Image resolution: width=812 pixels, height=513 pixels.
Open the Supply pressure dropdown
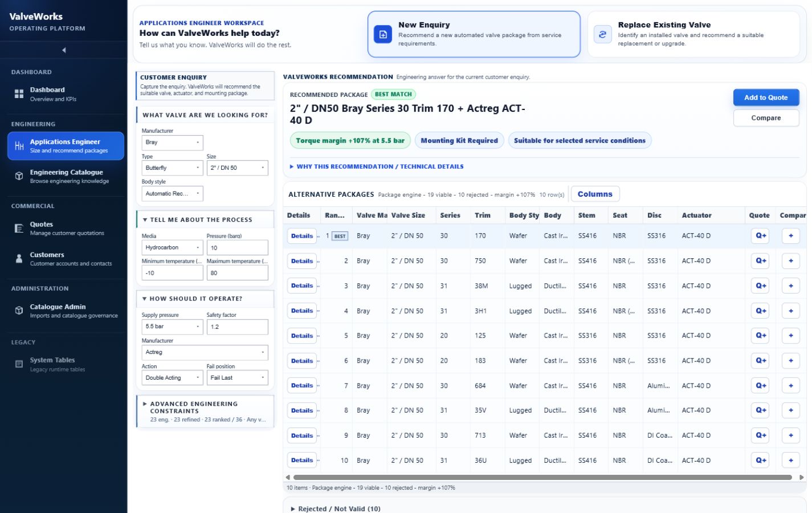point(172,327)
